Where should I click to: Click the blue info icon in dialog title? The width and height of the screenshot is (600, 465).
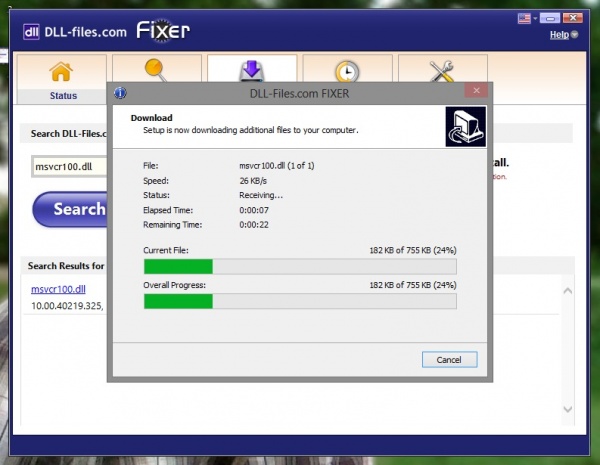pos(120,93)
